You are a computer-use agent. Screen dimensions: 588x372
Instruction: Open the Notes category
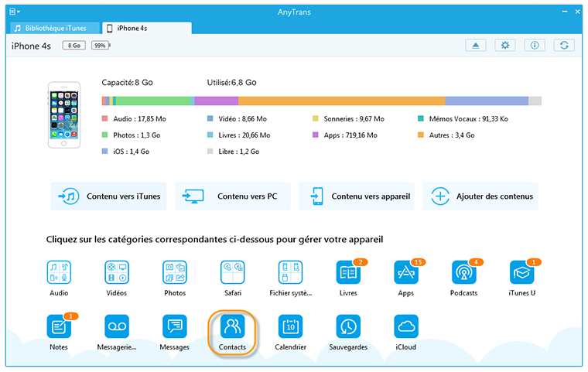(x=59, y=326)
